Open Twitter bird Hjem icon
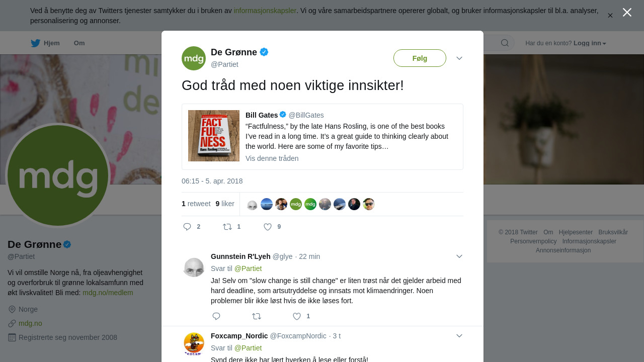This screenshot has width=644, height=362. tap(35, 43)
